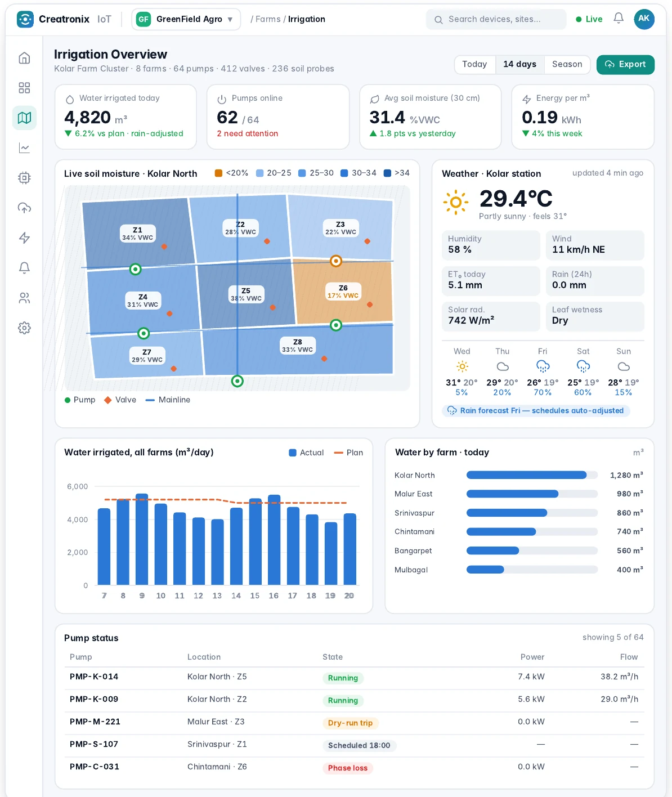Click the soil moisture card icon
This screenshot has height=797, width=672.
(x=374, y=100)
